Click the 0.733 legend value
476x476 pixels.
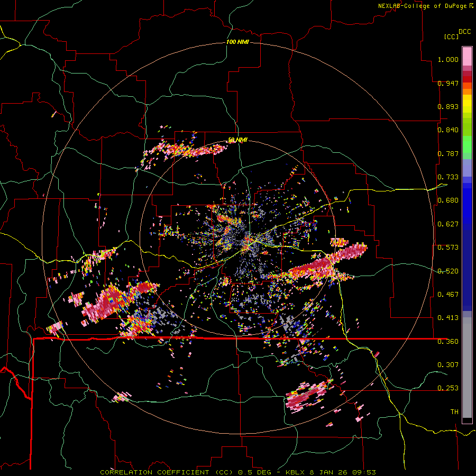[448, 177]
